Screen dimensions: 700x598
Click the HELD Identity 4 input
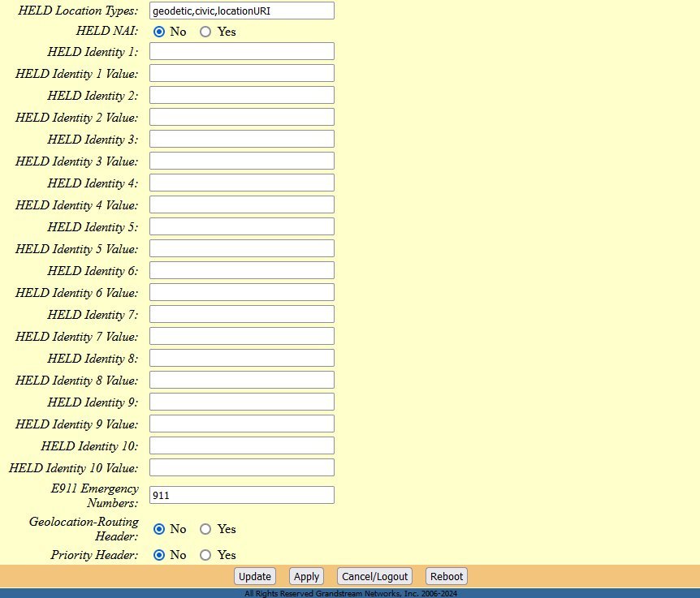click(x=242, y=183)
